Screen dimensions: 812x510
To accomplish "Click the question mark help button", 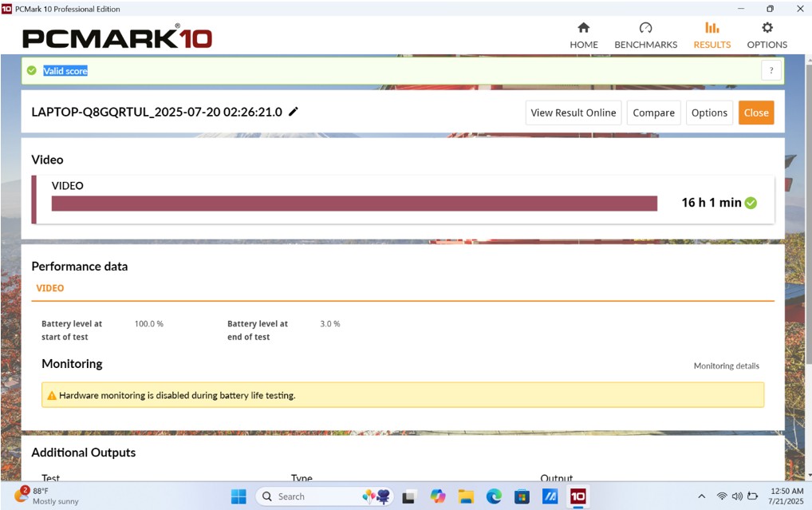I will (x=771, y=71).
